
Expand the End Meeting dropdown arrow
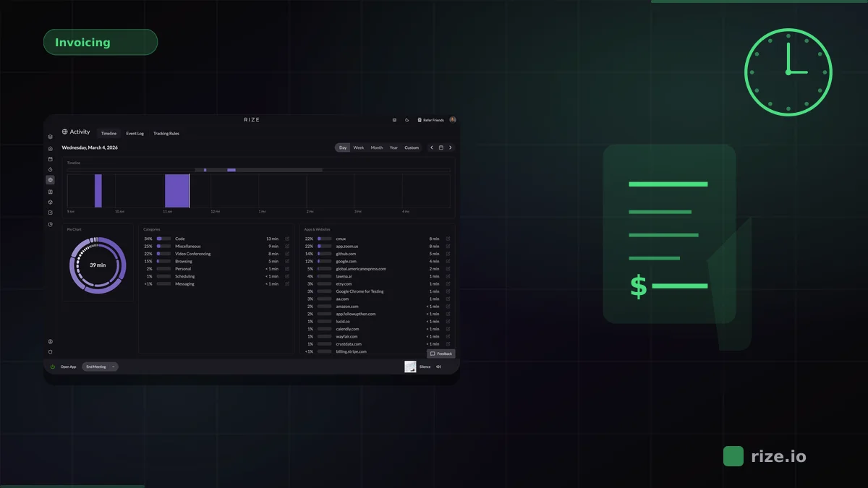tap(114, 367)
